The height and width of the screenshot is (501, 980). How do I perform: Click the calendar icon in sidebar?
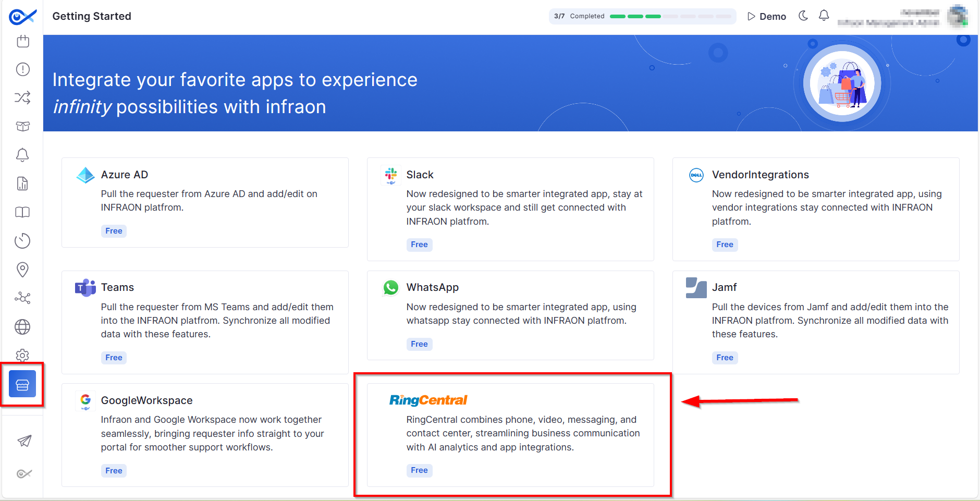(23, 41)
